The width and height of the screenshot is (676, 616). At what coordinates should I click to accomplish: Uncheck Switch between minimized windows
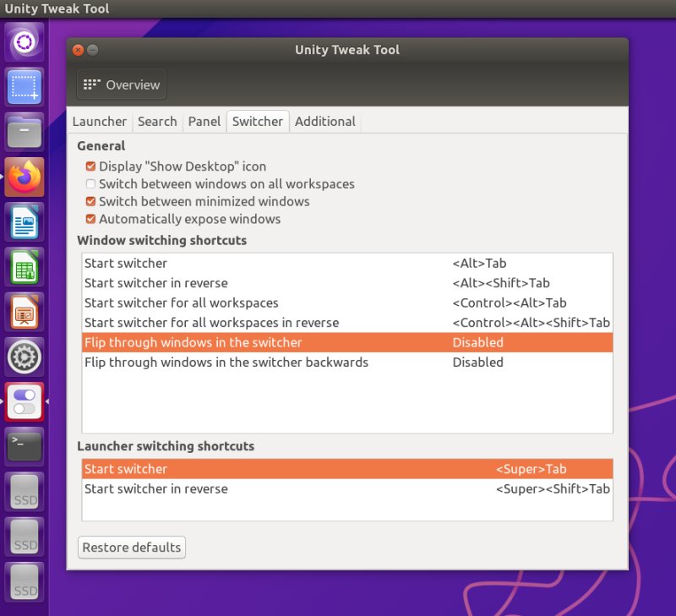(90, 202)
